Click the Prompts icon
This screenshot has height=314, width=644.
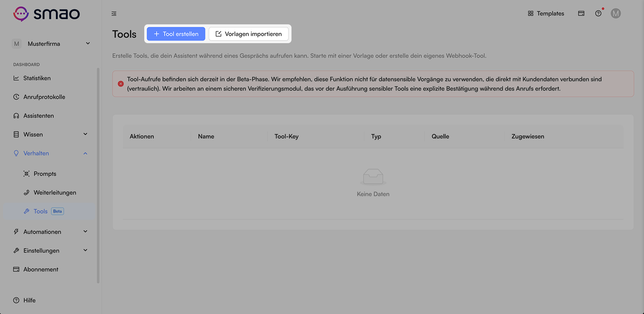pyautogui.click(x=26, y=174)
